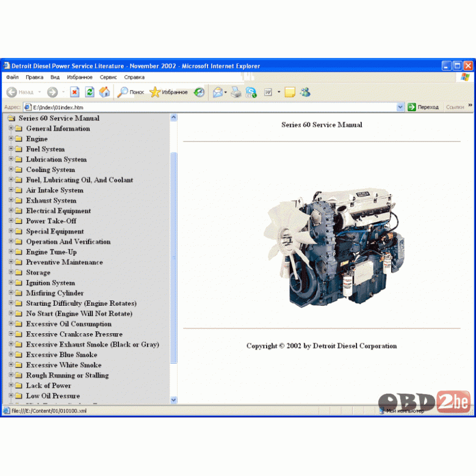Viewport: 476px width, 476px height.
Task: Click the Low Oil Pressure folder icon
Action: (19, 396)
